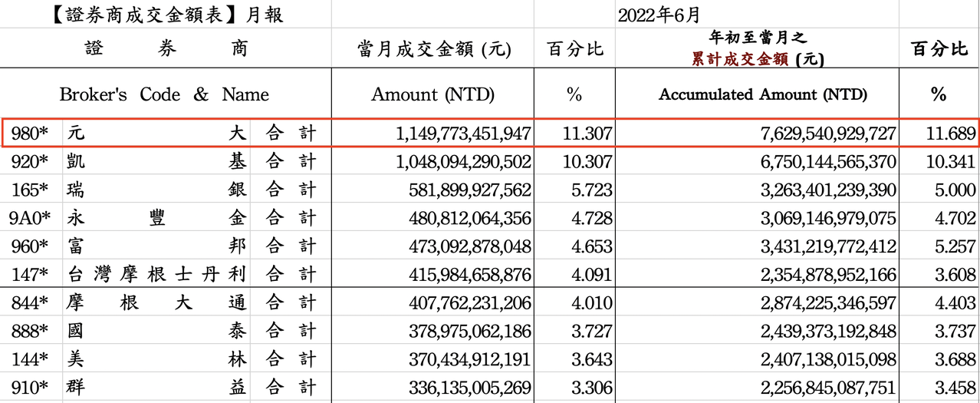Click the amount 370,434,912,191
This screenshot has width=980, height=403.
click(469, 360)
